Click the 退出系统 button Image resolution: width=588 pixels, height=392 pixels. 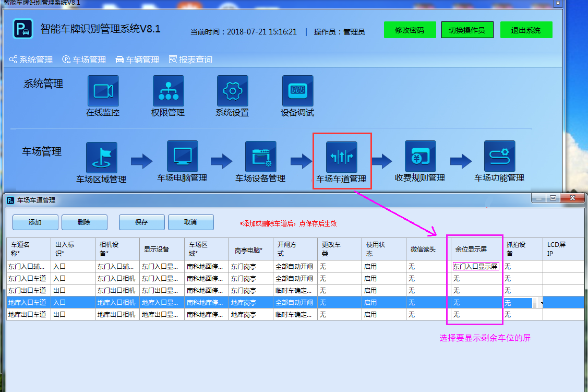coord(526,30)
